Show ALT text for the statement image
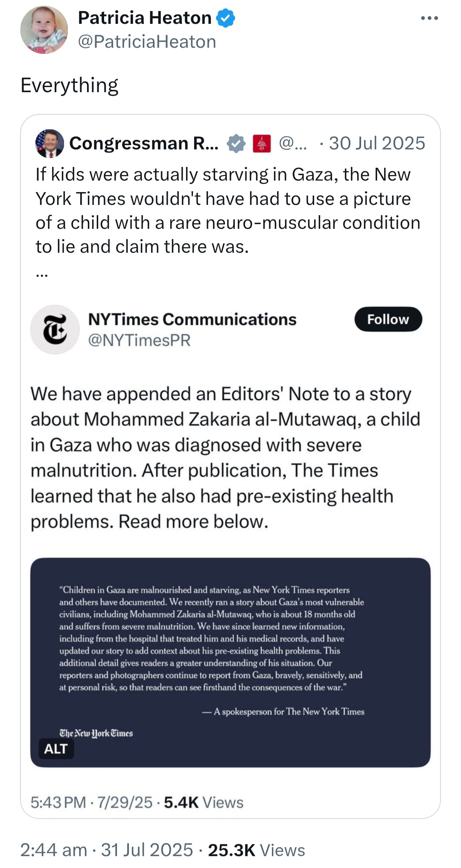Viewport: 461px width, 868px height. pyautogui.click(x=56, y=749)
